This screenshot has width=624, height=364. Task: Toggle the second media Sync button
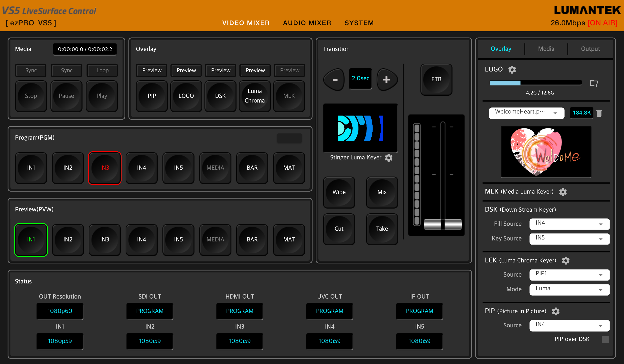(x=67, y=70)
